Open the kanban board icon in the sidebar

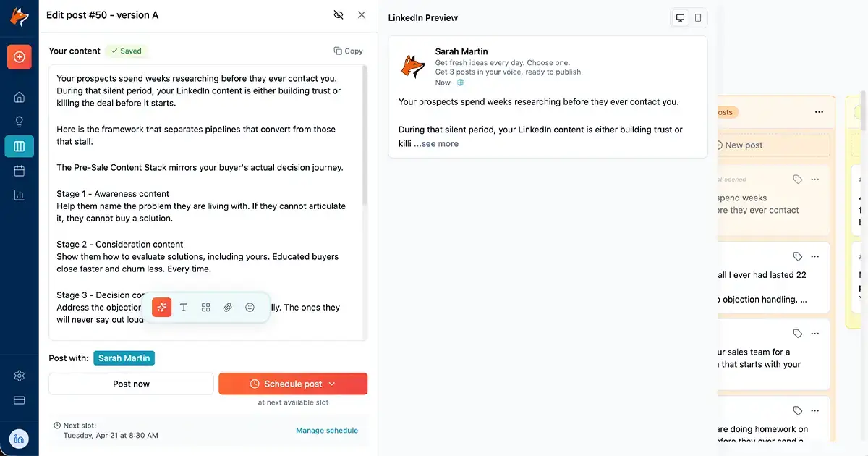[19, 146]
